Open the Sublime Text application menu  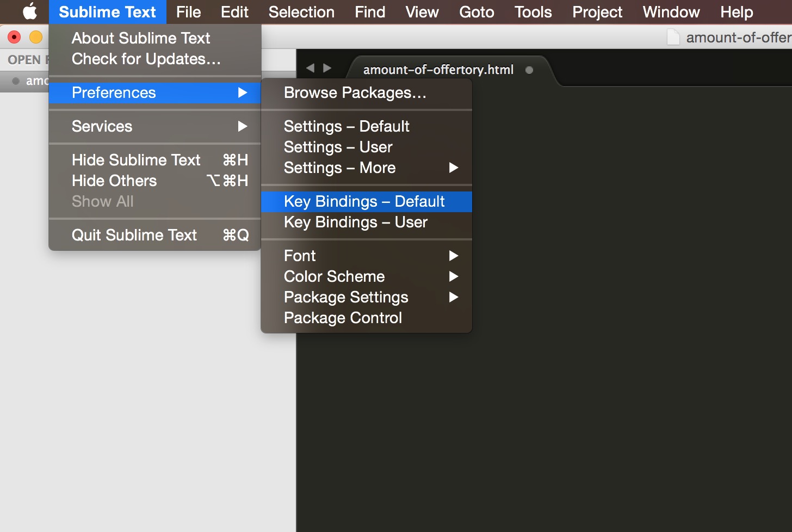(x=107, y=12)
